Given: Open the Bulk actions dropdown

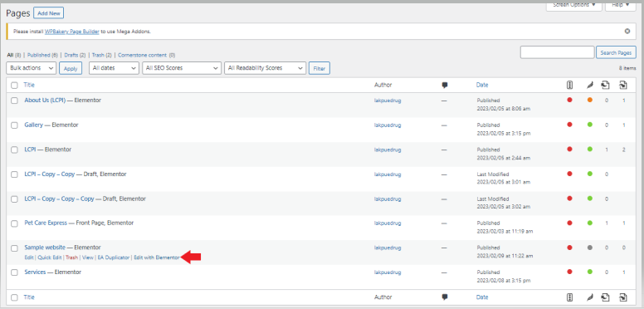Looking at the screenshot, I should coord(32,68).
